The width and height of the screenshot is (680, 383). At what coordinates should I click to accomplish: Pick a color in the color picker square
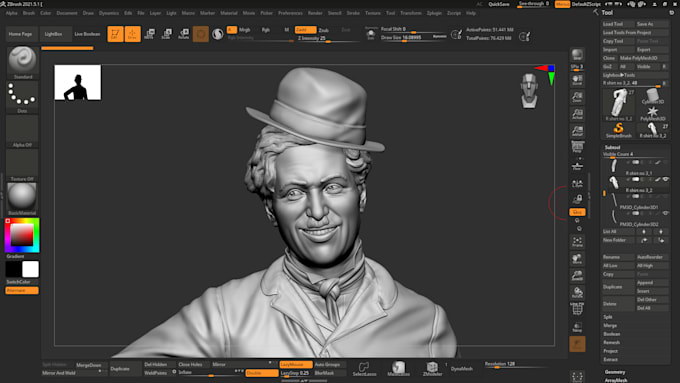pos(22,235)
